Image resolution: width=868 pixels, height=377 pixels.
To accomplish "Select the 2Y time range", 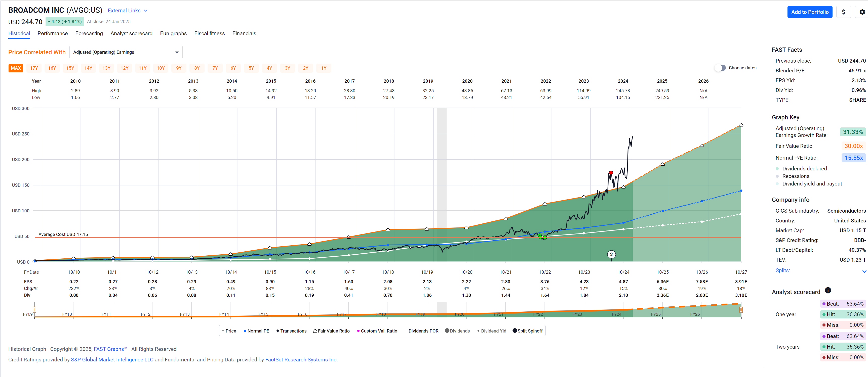I will (306, 68).
